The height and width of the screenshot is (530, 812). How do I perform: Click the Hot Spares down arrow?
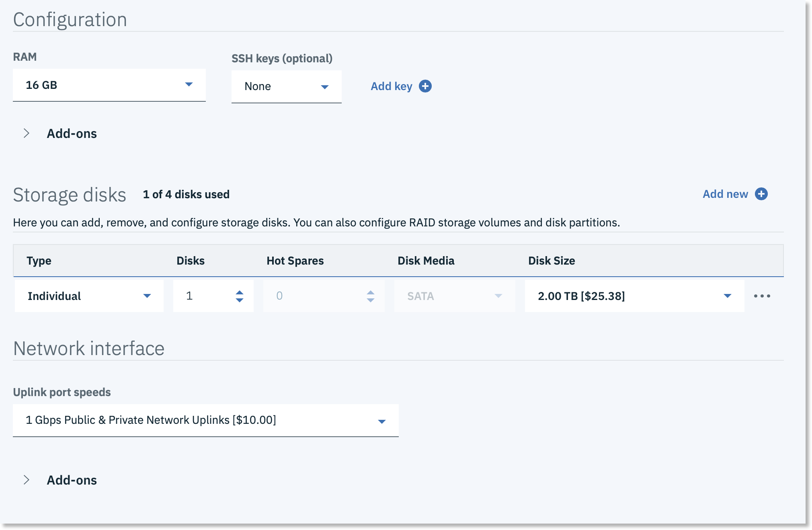(x=371, y=300)
